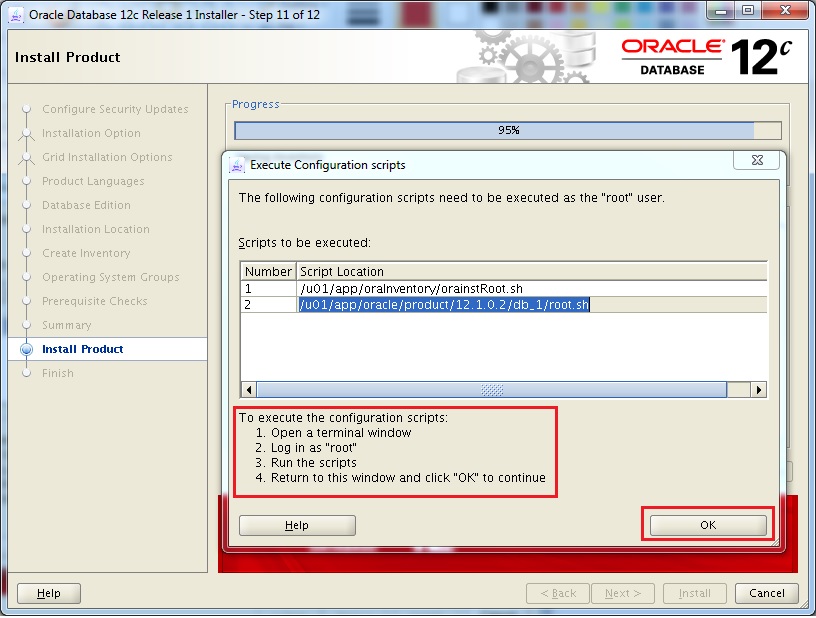816x618 pixels.
Task: Click the Number column header
Action: [268, 271]
